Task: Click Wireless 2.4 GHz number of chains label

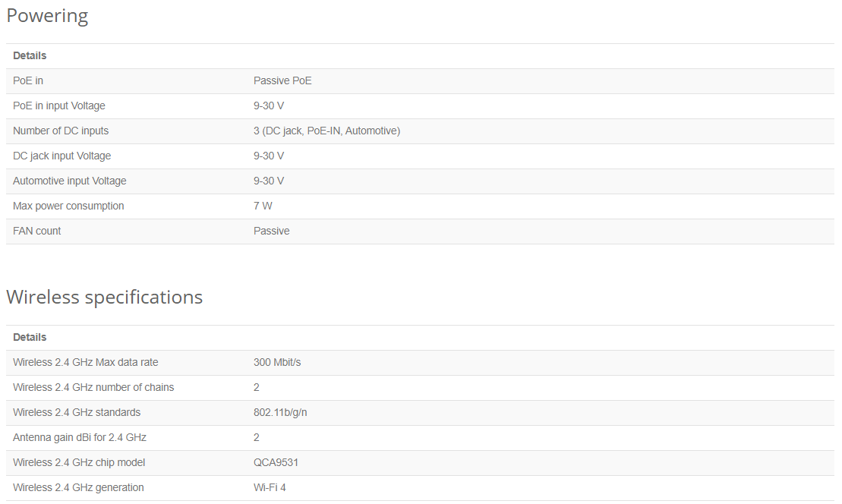Action: click(93, 387)
